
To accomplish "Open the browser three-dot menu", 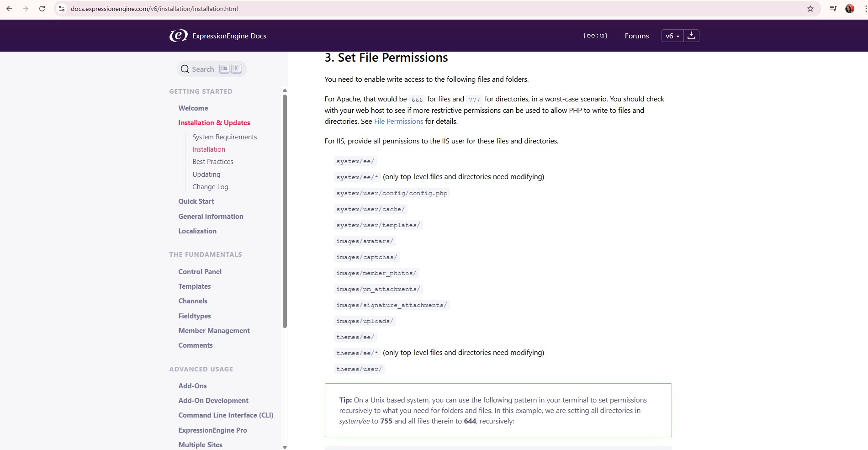I will click(x=863, y=8).
